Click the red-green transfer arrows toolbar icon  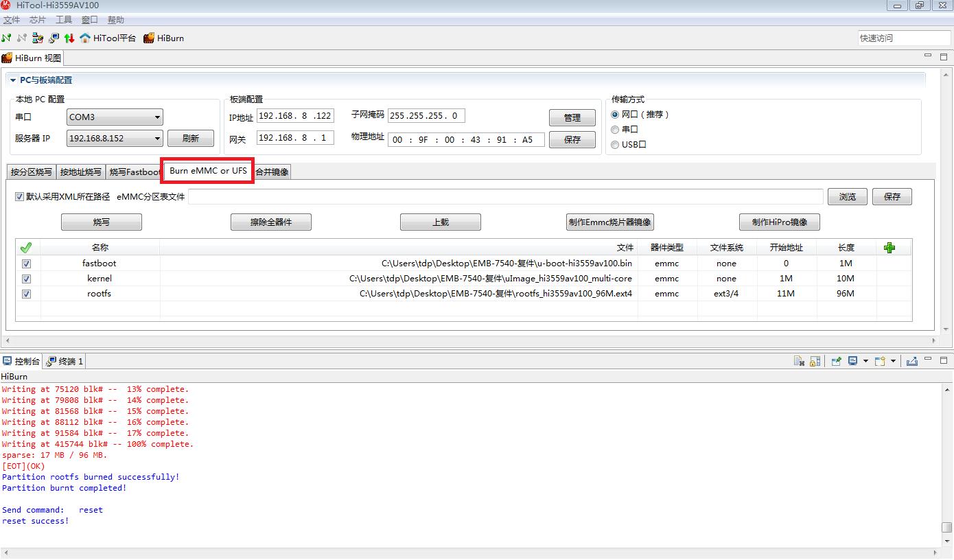tap(69, 38)
